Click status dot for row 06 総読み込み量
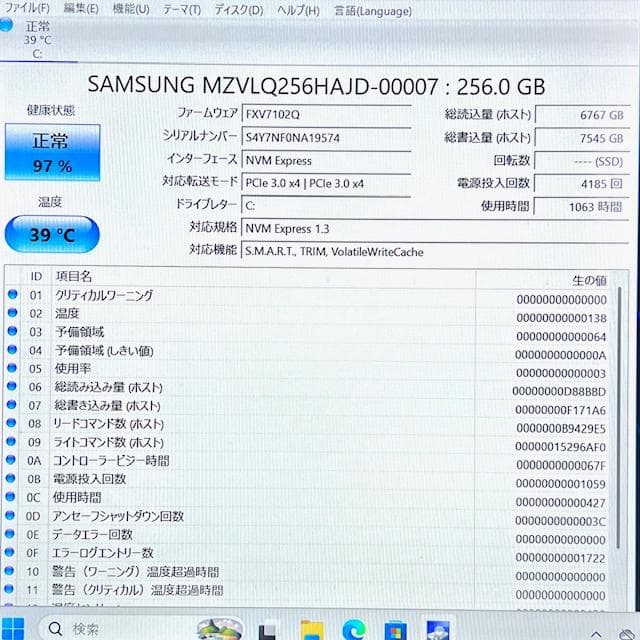This screenshot has width=640, height=640. pyautogui.click(x=12, y=386)
